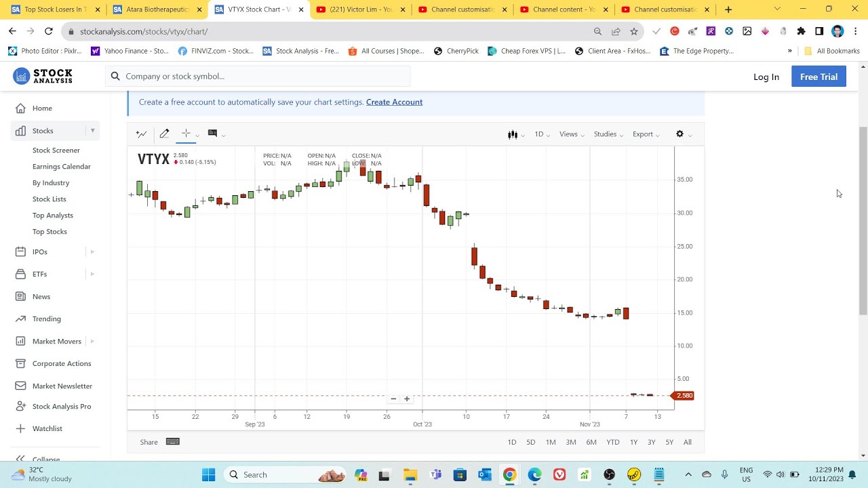Focus the company or stock symbol search
The height and width of the screenshot is (488, 868).
258,76
